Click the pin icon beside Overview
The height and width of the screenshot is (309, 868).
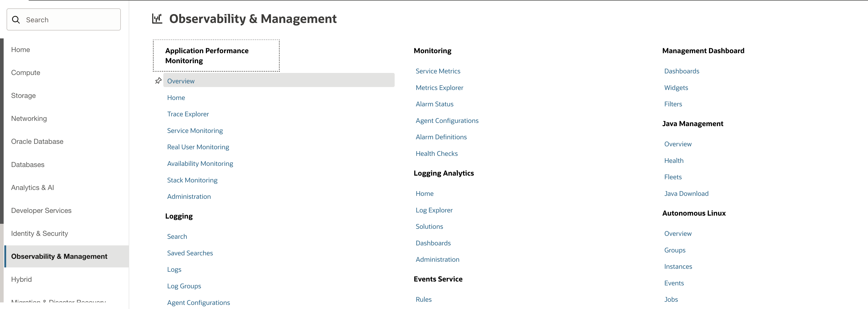tap(158, 81)
